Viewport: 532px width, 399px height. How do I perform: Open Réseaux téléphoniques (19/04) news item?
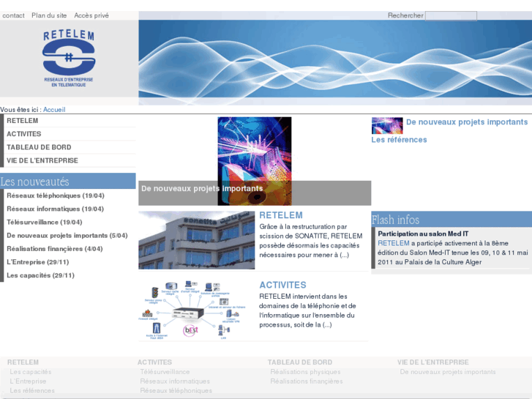pos(56,195)
